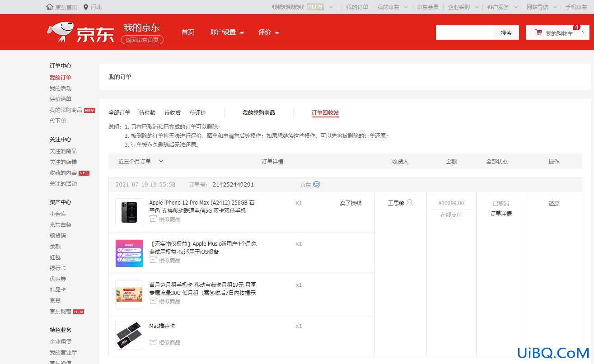Open 礼品卡 in the sidebar
The height and width of the screenshot is (364, 594).
tap(58, 290)
